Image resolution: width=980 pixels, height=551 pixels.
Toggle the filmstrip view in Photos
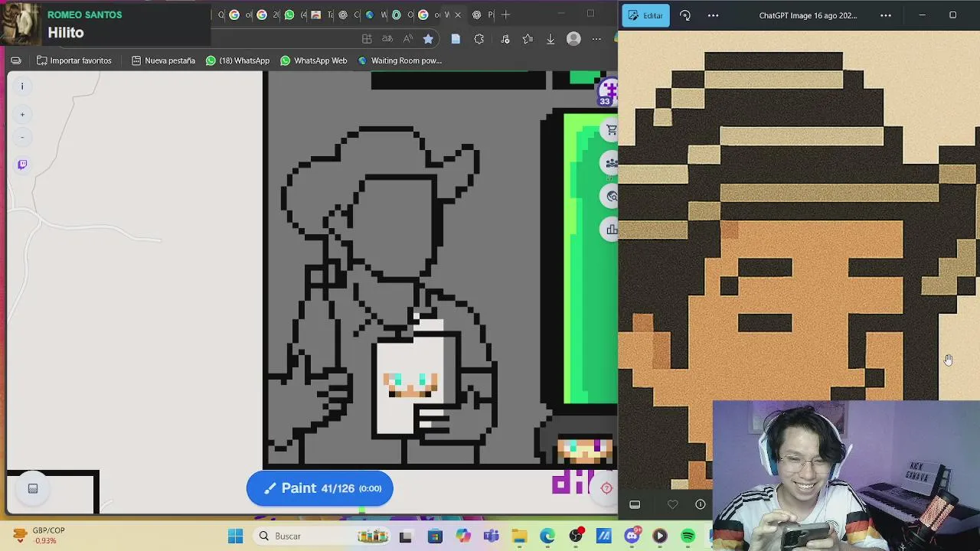coord(635,504)
